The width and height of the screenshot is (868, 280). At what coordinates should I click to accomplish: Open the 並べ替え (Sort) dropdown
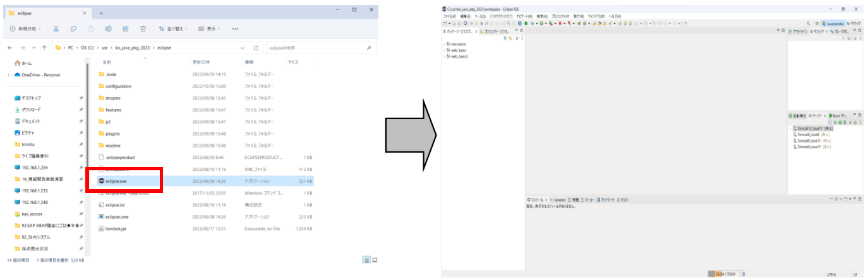pyautogui.click(x=174, y=28)
